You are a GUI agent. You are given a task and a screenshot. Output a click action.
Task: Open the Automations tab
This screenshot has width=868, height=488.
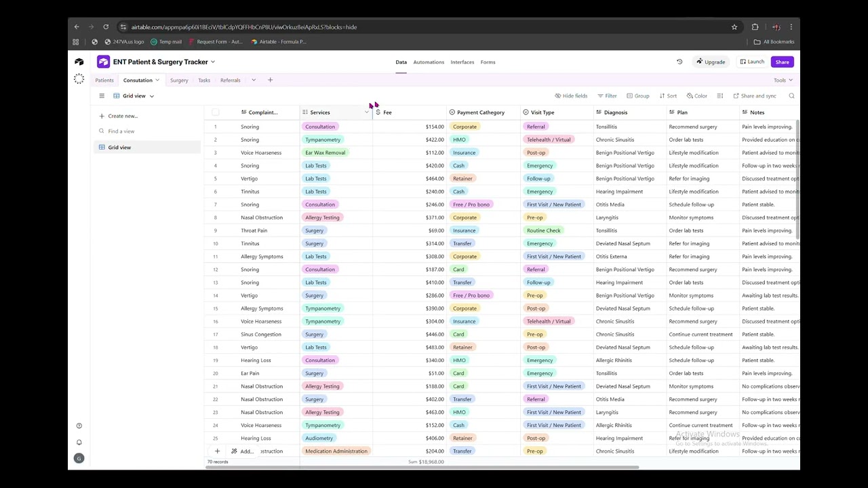[429, 62]
